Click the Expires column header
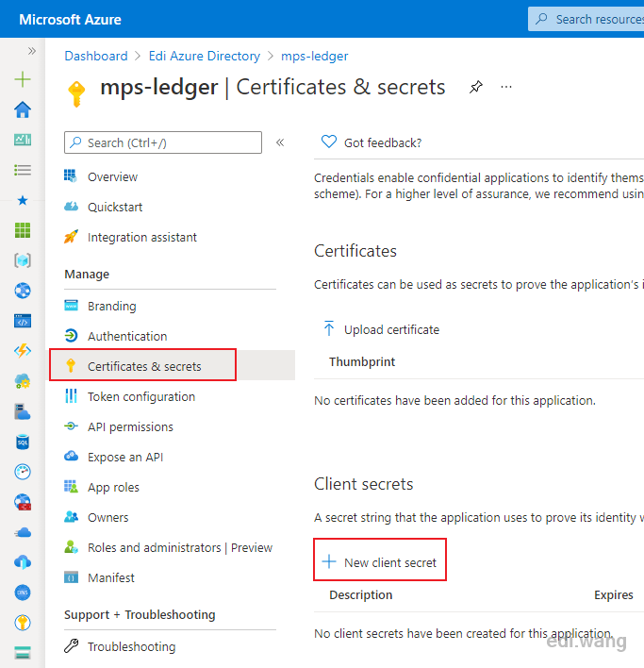644x668 pixels. (613, 594)
